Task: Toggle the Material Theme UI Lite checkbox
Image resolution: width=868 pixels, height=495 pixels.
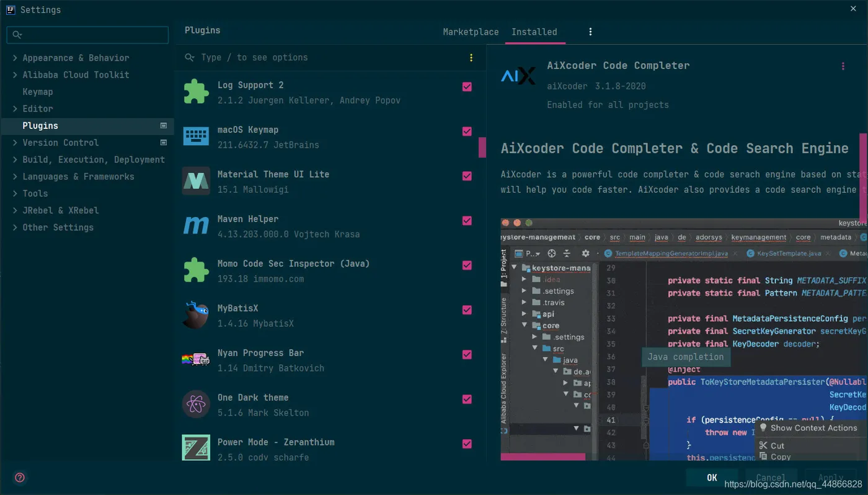Action: tap(467, 176)
